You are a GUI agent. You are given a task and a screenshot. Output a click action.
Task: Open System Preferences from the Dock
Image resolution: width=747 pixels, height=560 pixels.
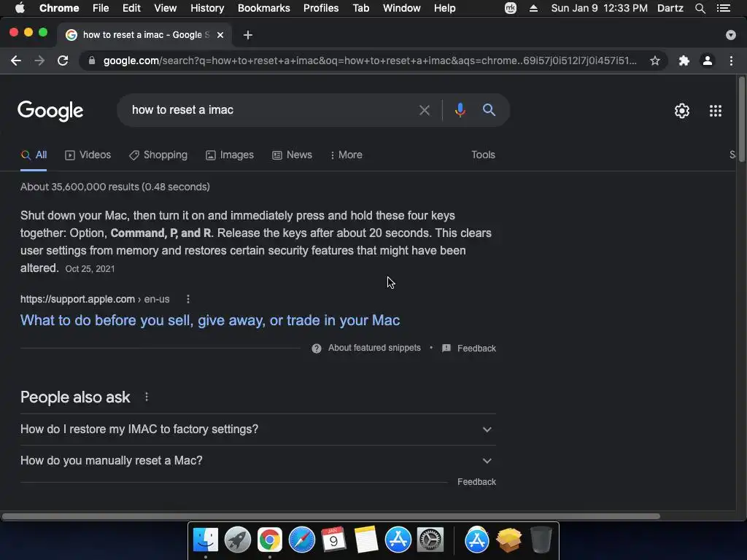[430, 540]
